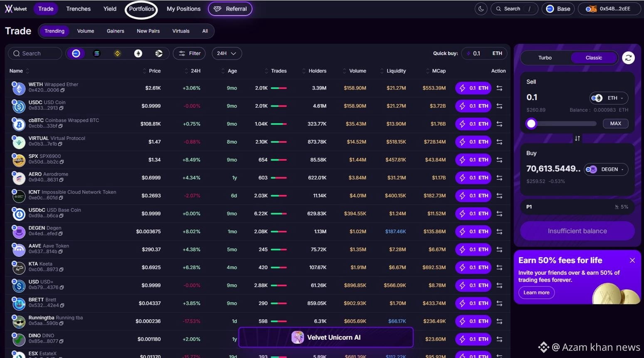The image size is (644, 358).
Task: Toggle the Solana chain filter
Action: coord(96,53)
